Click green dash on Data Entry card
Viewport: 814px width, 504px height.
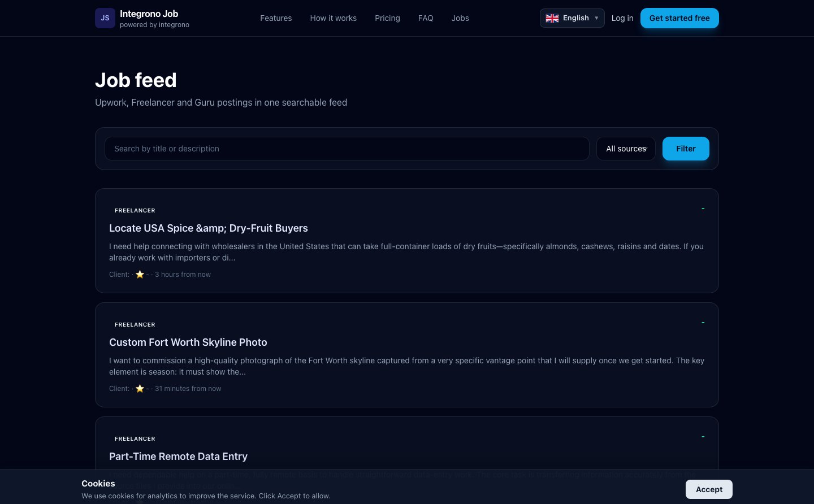[x=703, y=437]
